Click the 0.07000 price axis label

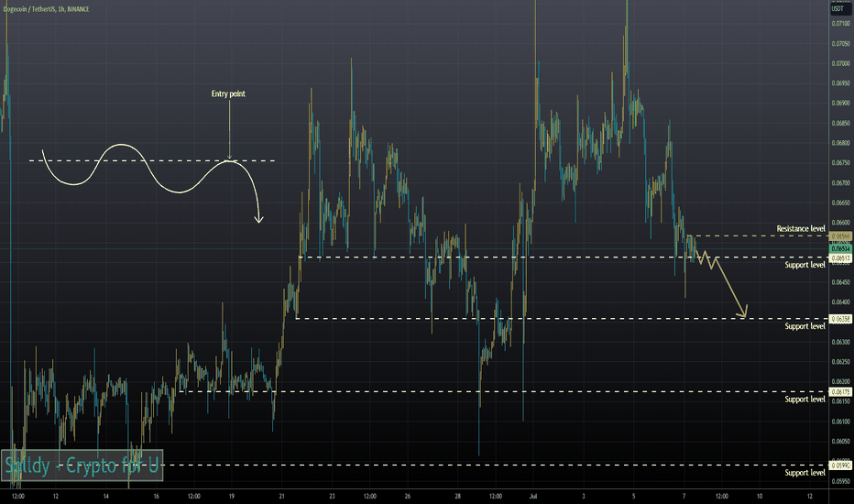click(840, 63)
